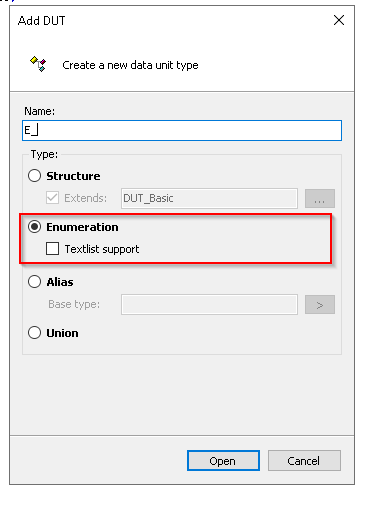
Task: Click the data unit type icon
Action: pyautogui.click(x=38, y=64)
